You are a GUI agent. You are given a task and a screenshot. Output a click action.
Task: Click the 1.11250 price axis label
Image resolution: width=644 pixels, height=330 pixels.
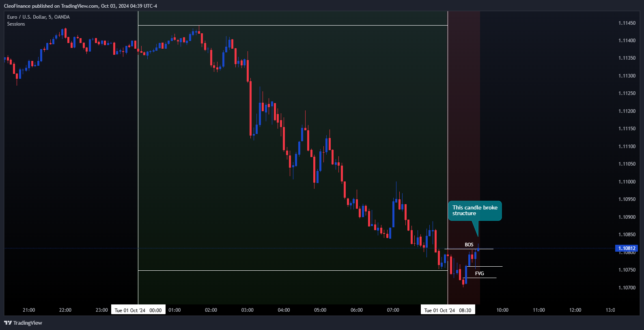pos(627,93)
